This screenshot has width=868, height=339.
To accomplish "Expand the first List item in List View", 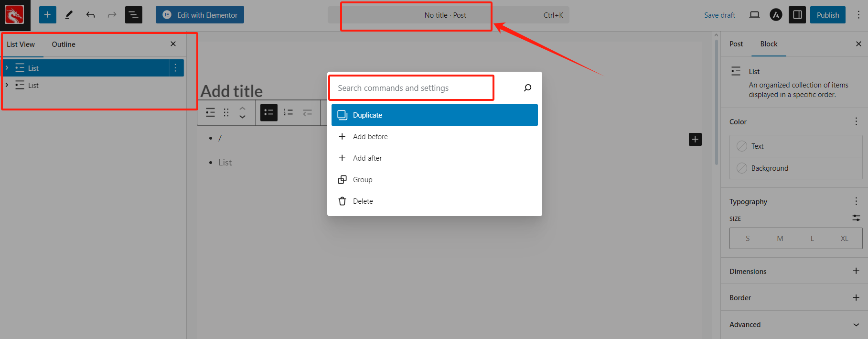I will click(7, 68).
